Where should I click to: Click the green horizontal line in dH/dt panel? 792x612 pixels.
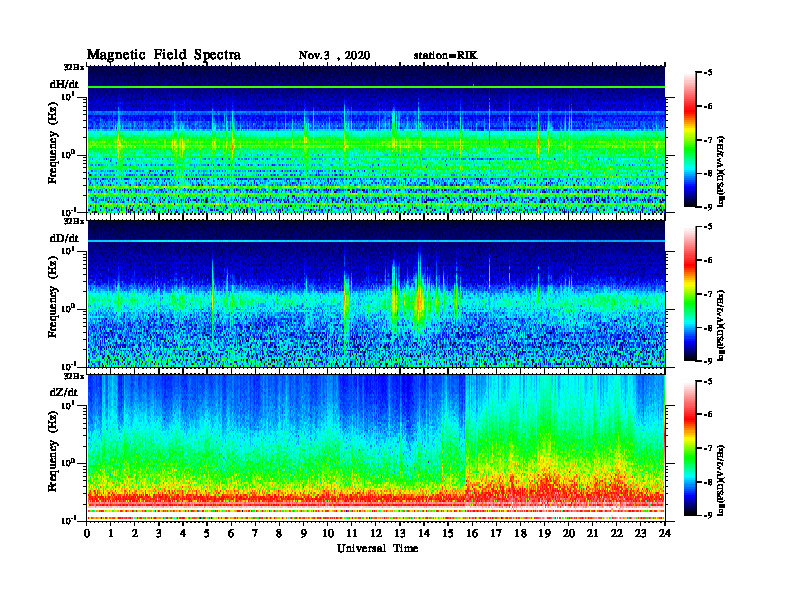point(376,87)
